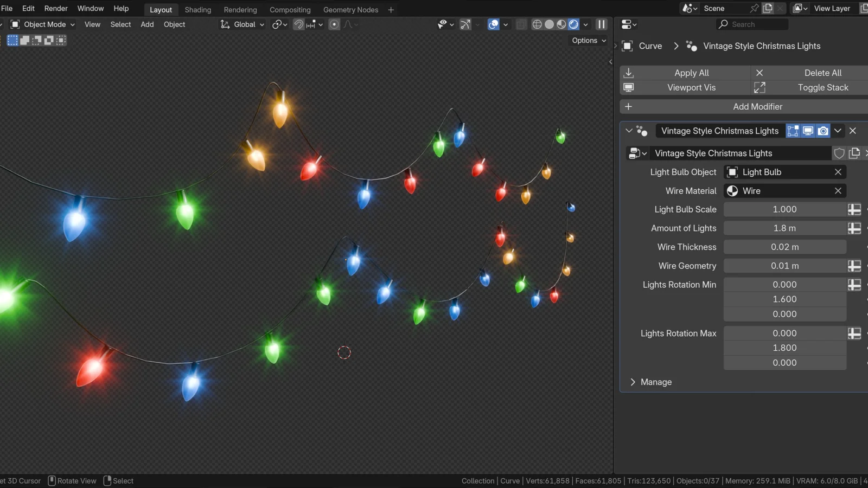Adjust the Light Bulb Scale slider
The width and height of the screenshot is (868, 488).
784,209
